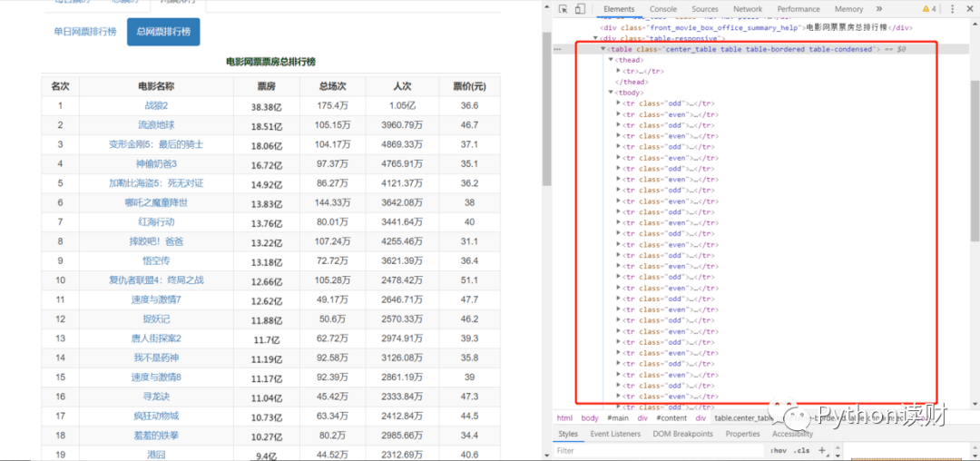Screen dimensions: 980x461
Task: Click the 票房 column header
Action: 266,86
